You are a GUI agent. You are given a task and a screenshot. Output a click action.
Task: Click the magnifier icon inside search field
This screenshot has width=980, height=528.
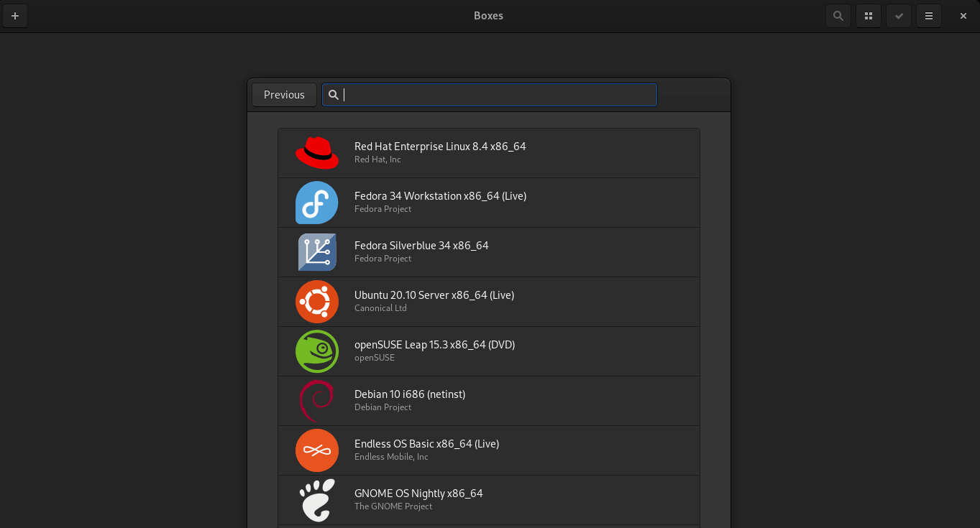[x=334, y=95]
